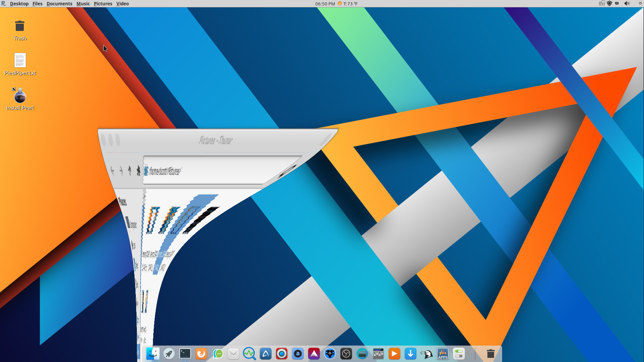
Task: Open the toggle switches settings app in dock
Action: (459, 354)
